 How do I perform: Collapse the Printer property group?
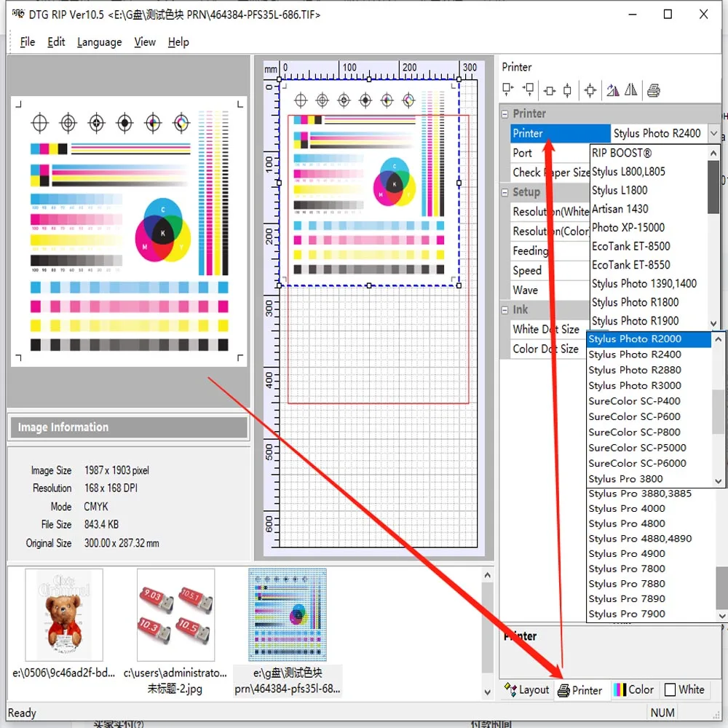(505, 114)
